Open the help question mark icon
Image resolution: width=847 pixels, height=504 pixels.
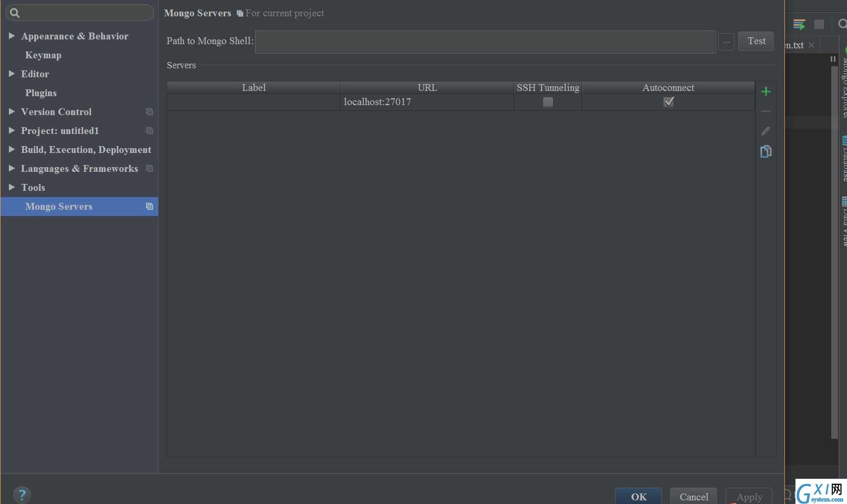(x=22, y=495)
